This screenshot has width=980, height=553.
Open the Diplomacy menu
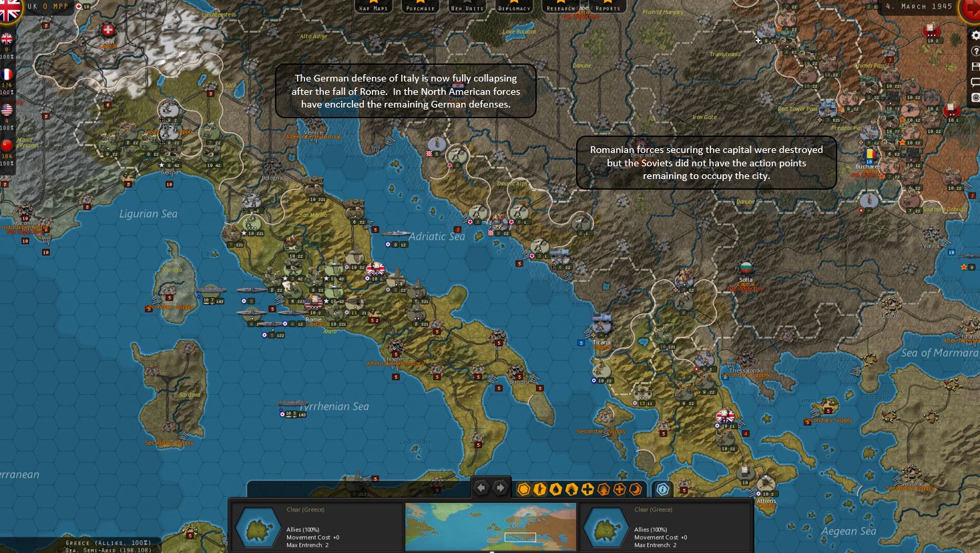514,7
